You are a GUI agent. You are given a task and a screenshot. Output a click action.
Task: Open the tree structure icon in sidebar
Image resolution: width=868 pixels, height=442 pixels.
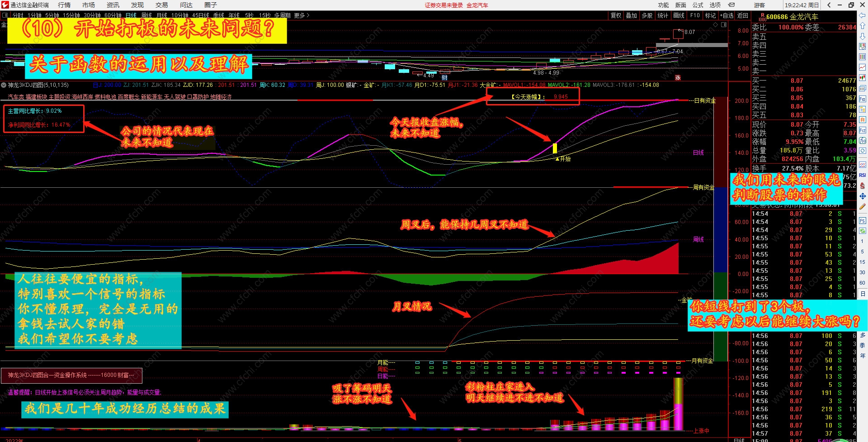pos(862,109)
